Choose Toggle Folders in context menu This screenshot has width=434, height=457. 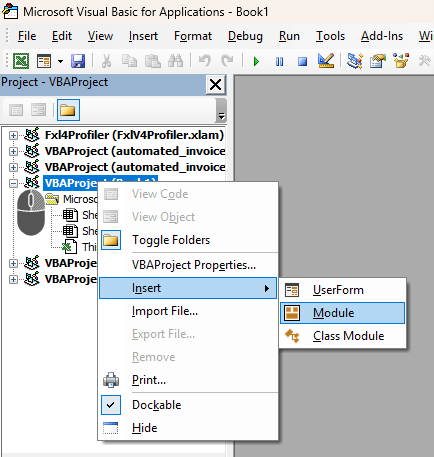188,240
